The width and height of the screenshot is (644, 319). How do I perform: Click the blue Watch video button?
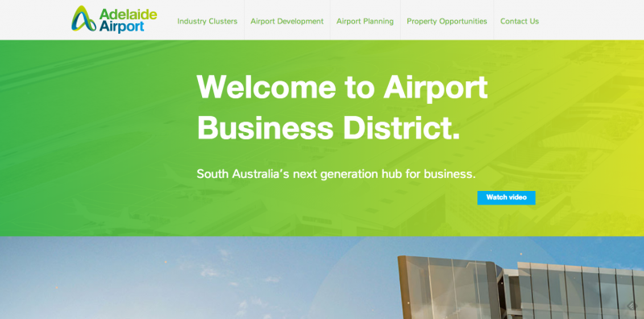coord(506,197)
